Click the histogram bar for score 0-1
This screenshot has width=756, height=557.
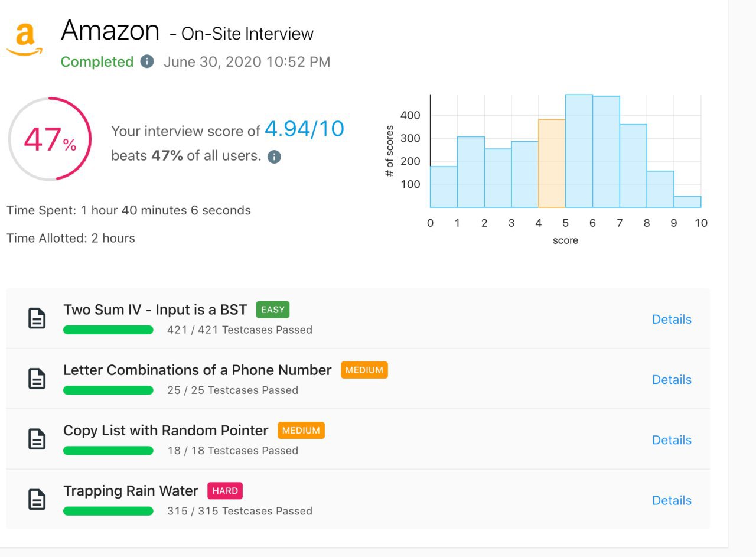click(444, 187)
